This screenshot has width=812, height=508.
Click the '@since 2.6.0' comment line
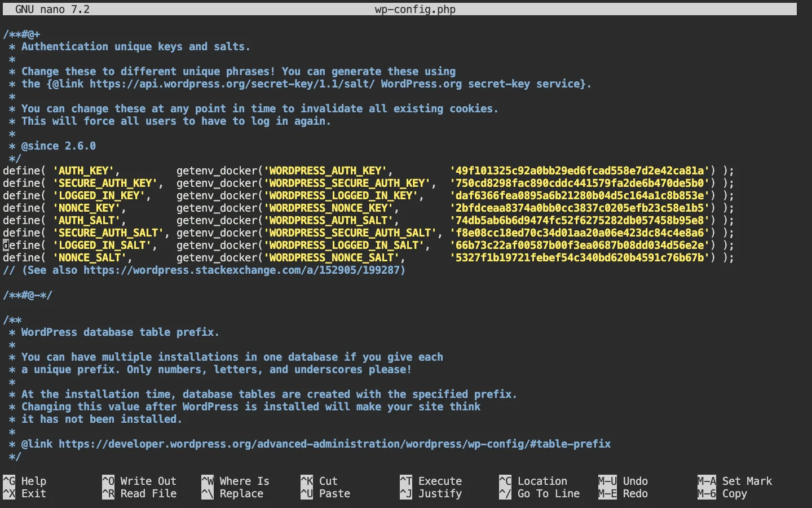52,146
